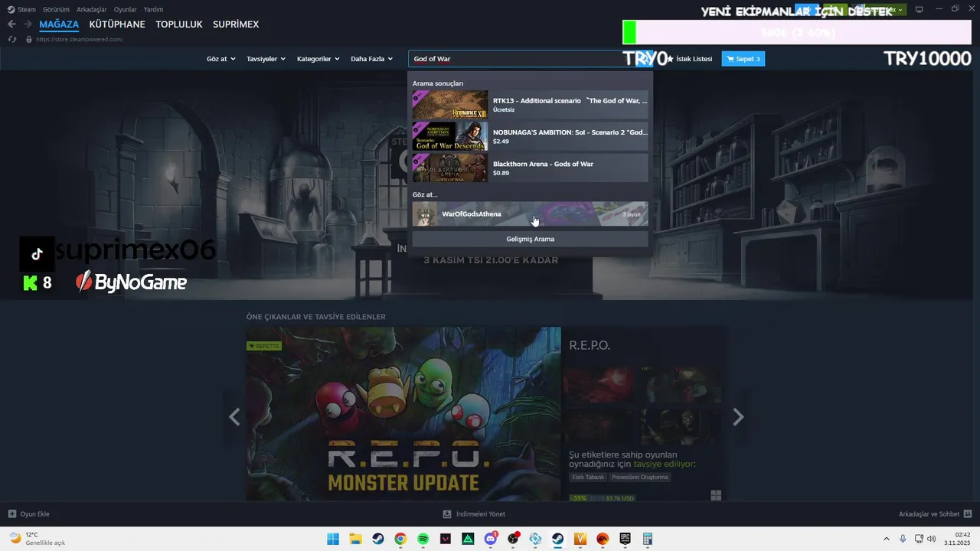980x551 pixels.
Task: Open File Explorer from the taskbar
Action: tap(356, 539)
